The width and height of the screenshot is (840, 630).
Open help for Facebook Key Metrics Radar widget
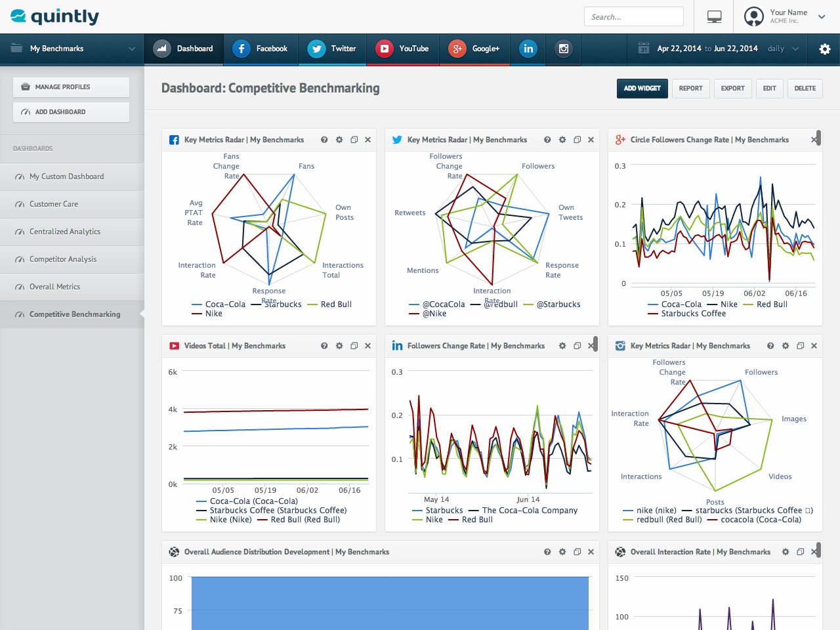(x=324, y=140)
